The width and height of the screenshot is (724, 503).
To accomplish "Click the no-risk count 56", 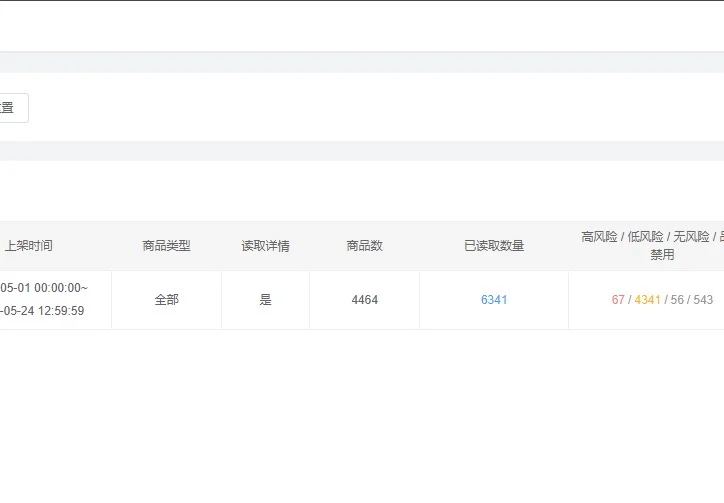I will (677, 300).
